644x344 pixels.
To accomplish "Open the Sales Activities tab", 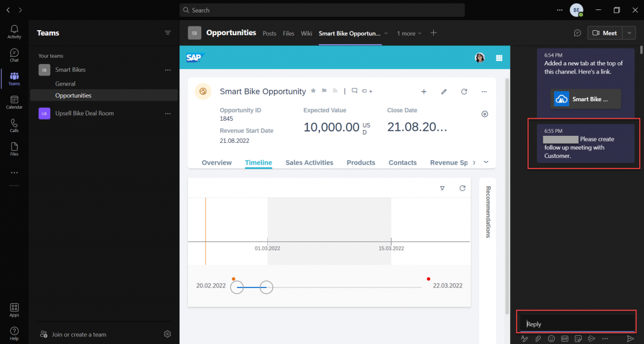I will (309, 162).
